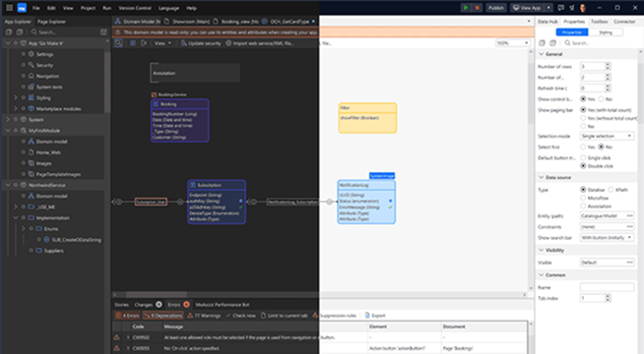Image resolution: width=644 pixels, height=354 pixels.
Task: Expand all icon in App Explorer header
Action: tap(19, 32)
